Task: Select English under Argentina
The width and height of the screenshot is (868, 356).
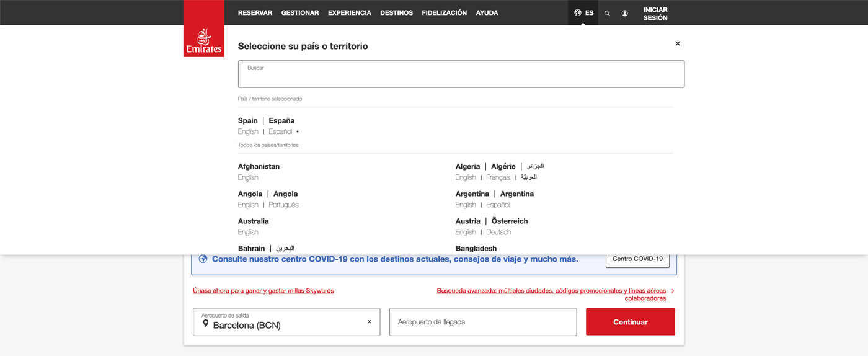Action: coord(466,205)
